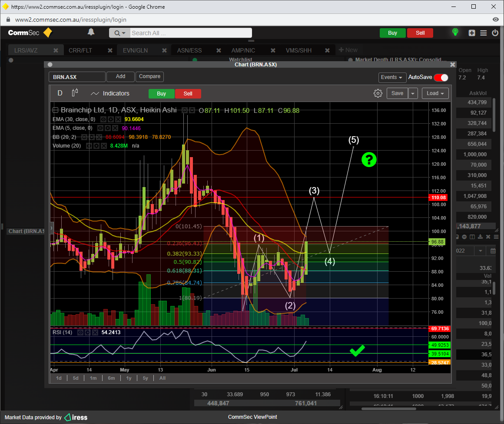
Task: Open the Load dropdown
Action: [435, 93]
